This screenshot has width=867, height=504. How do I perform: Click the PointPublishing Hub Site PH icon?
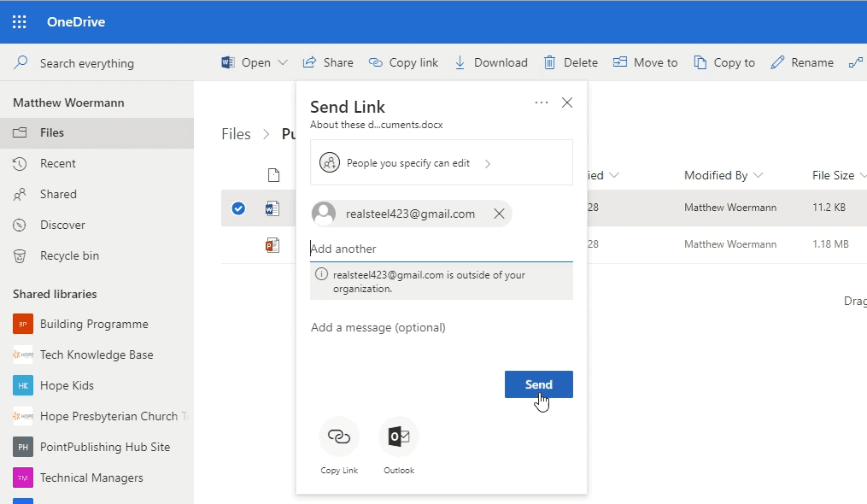pos(23,447)
